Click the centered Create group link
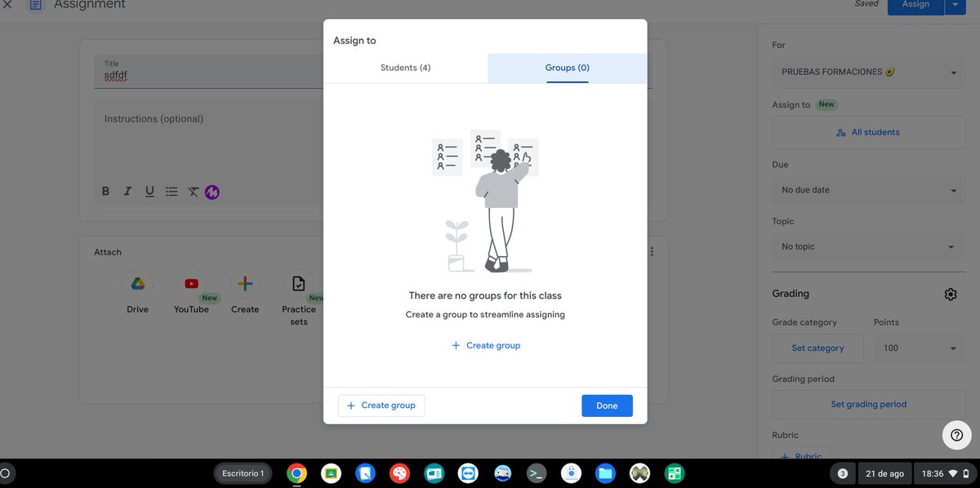The height and width of the screenshot is (488, 980). [x=486, y=345]
